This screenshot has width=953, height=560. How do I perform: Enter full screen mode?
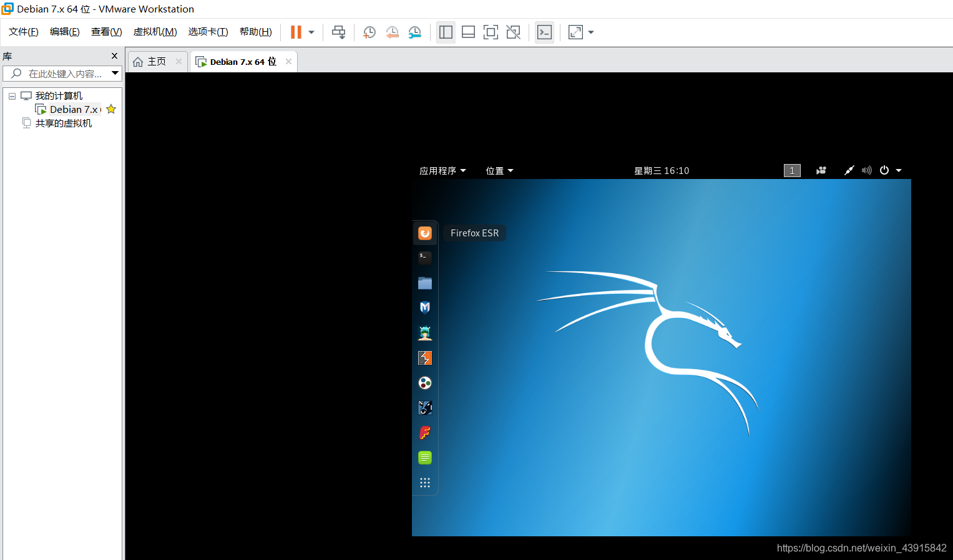tap(491, 32)
